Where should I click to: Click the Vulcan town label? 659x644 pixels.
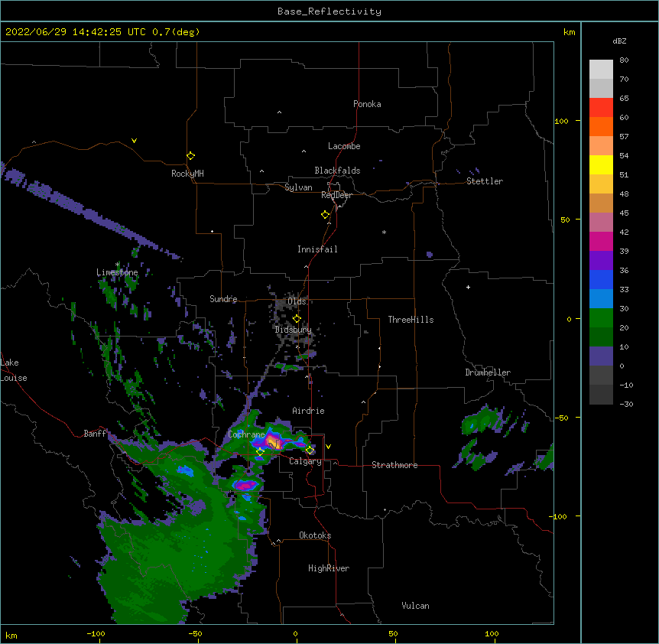[x=415, y=606]
